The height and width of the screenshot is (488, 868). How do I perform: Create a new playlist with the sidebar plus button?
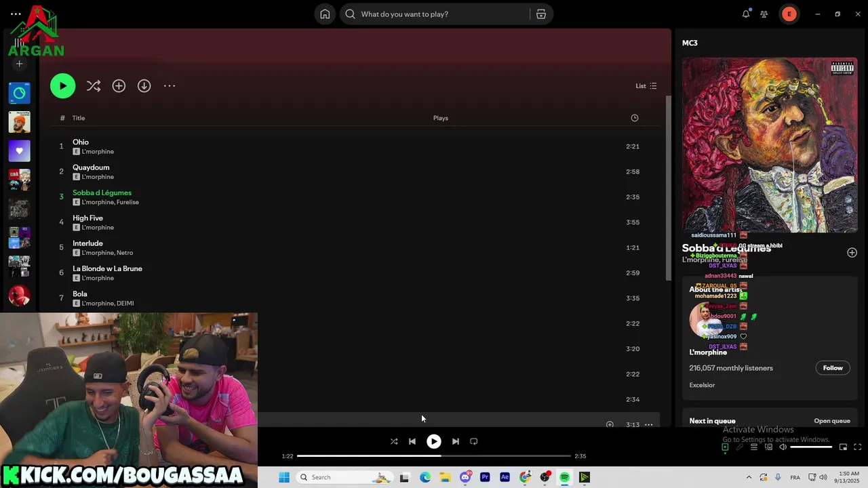coord(19,64)
